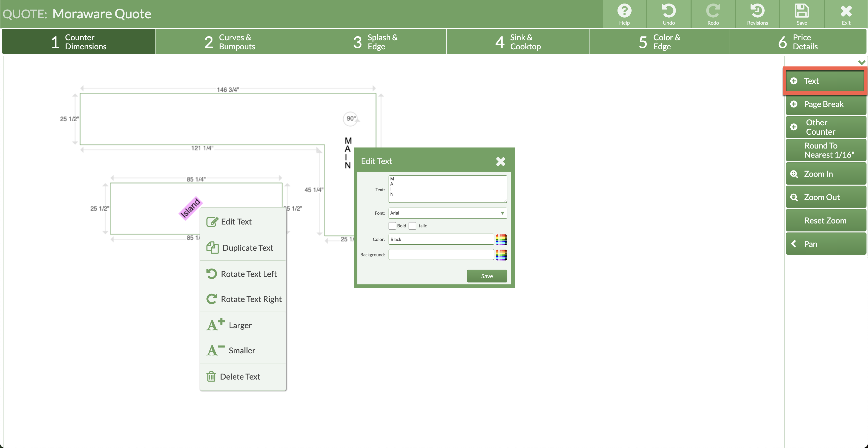Save the Moraware Quote
Viewport: 868px width, 448px height.
click(x=802, y=13)
